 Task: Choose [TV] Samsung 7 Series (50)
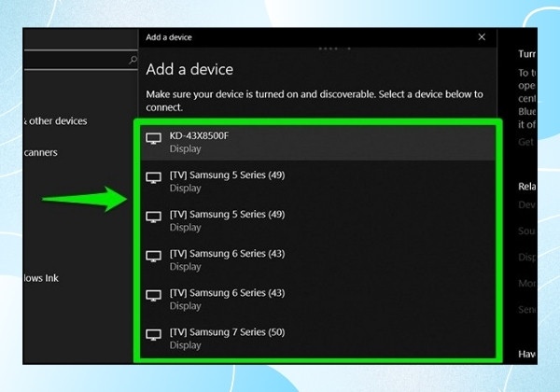tap(318, 339)
